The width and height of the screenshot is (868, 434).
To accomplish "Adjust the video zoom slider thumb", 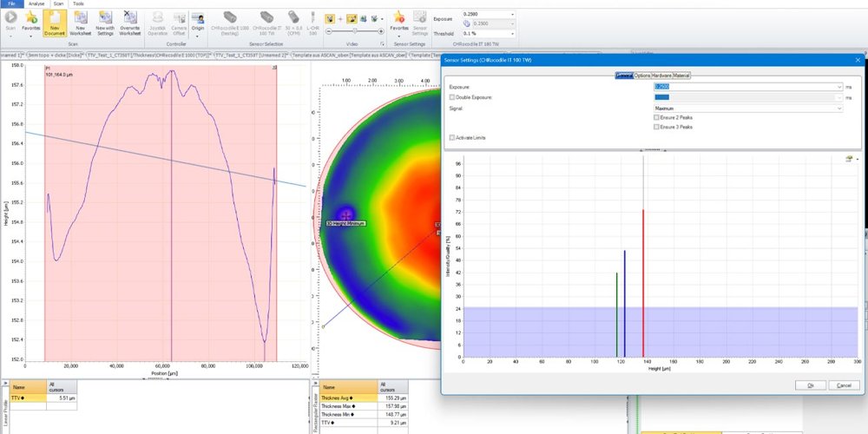I will 354,31.
